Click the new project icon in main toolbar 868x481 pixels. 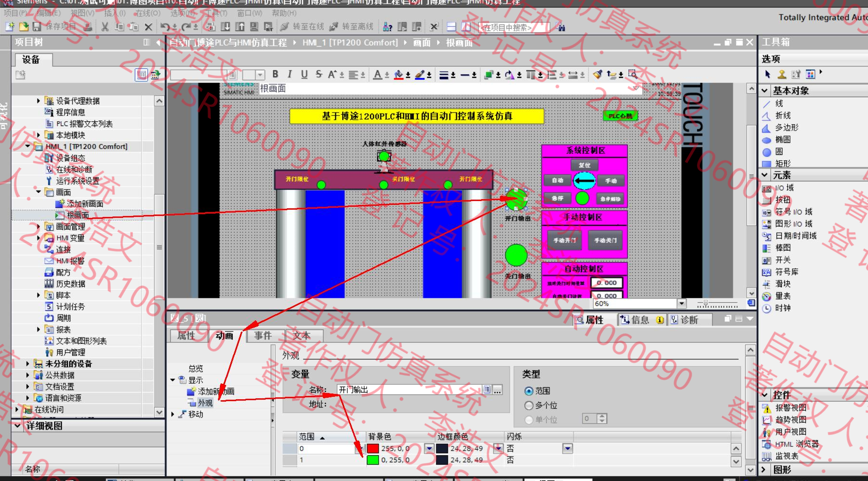pyautogui.click(x=10, y=27)
